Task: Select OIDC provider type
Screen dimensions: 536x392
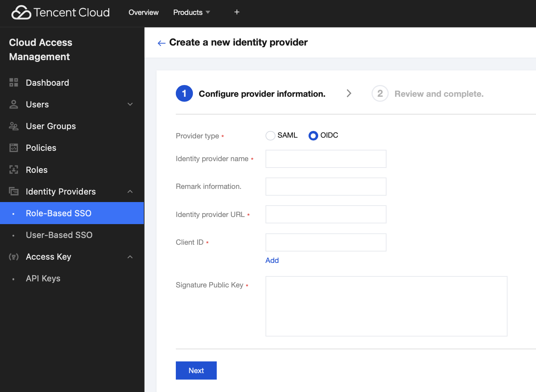Action: (313, 136)
